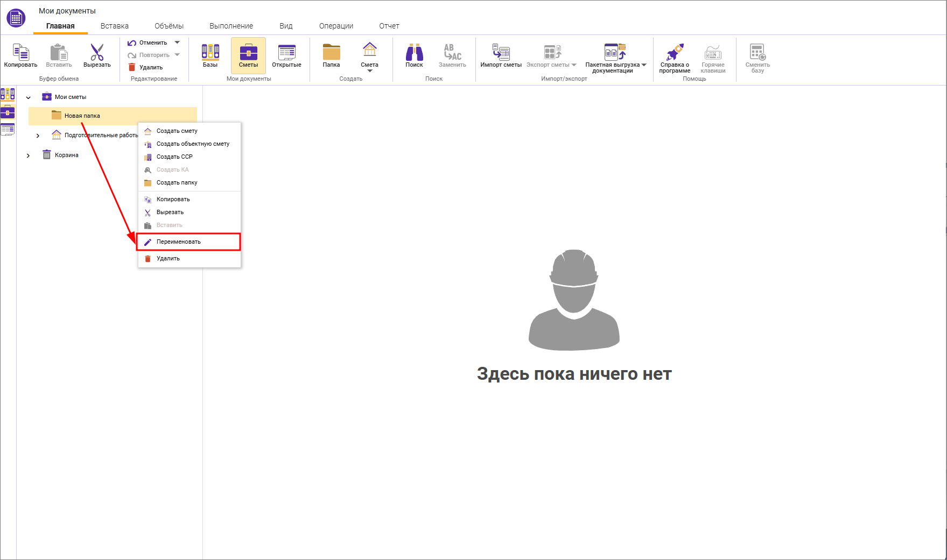Select the Открытые documents icon

286,55
